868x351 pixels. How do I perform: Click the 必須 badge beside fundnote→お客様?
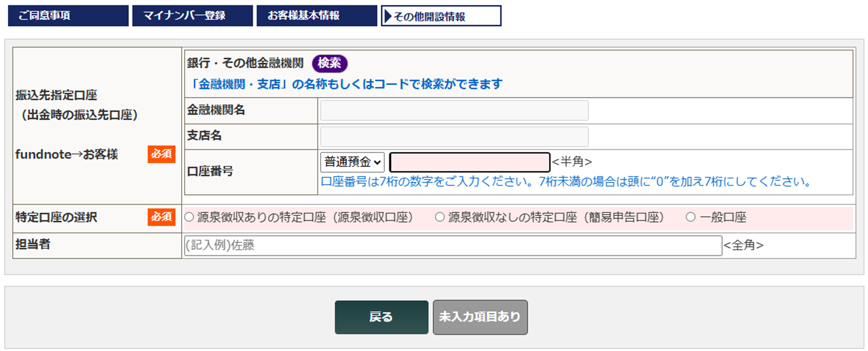161,154
